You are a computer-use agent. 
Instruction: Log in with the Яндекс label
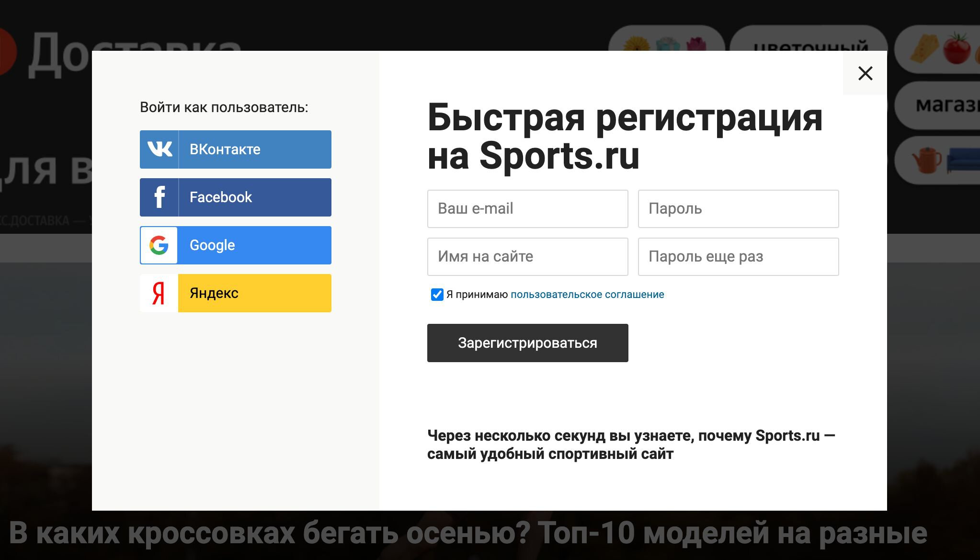(214, 293)
